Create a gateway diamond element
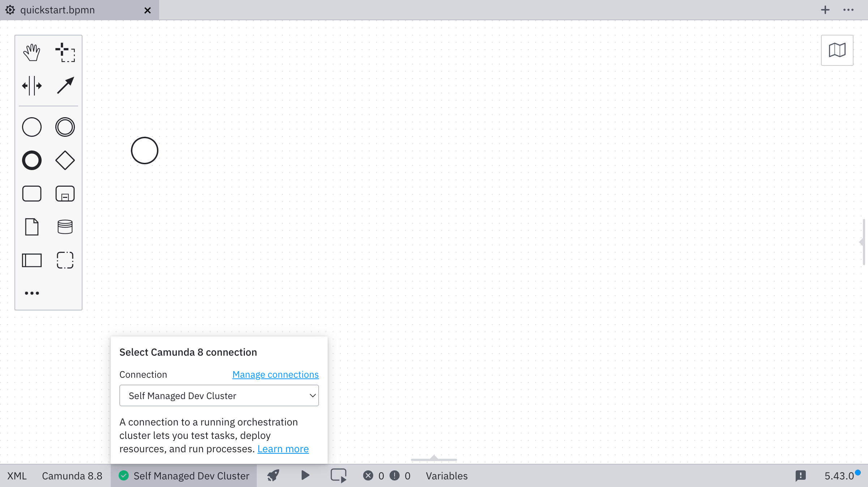Screen dimensions: 868x487 pos(65,160)
